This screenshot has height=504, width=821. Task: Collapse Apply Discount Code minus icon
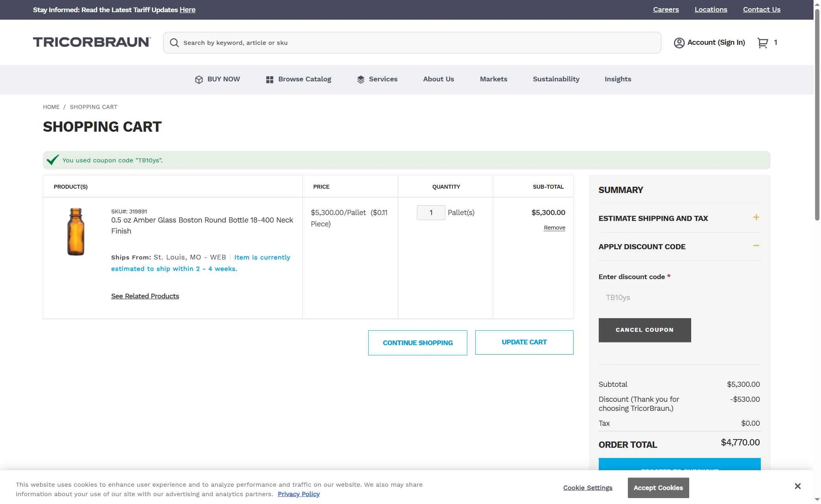(x=756, y=246)
